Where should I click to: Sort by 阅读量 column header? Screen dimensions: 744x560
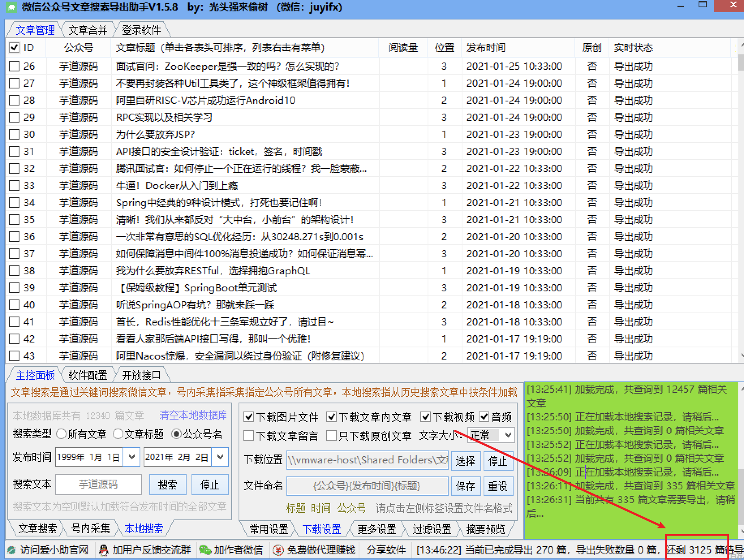(403, 48)
